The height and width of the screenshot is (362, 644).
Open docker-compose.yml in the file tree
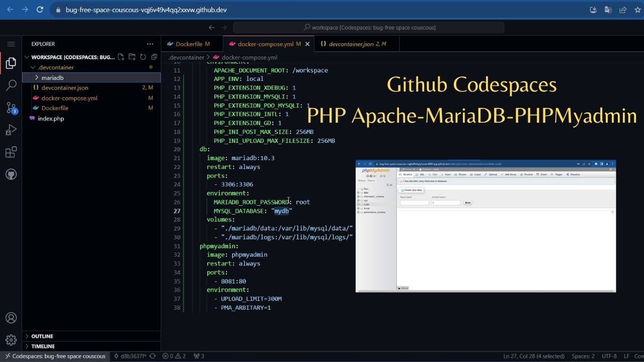click(x=69, y=98)
